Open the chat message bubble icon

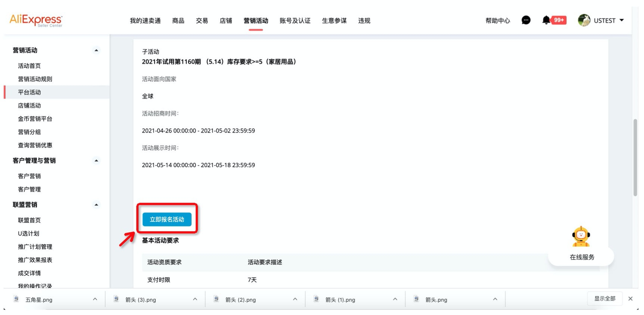[526, 20]
